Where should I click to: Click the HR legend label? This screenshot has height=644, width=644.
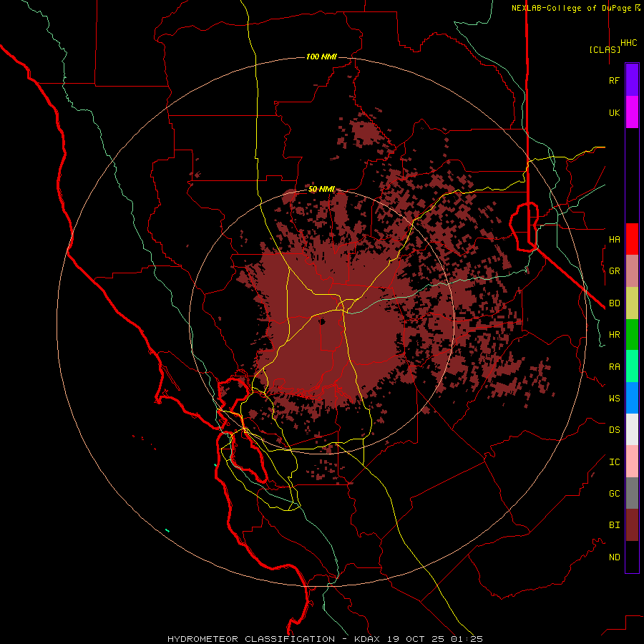click(615, 335)
